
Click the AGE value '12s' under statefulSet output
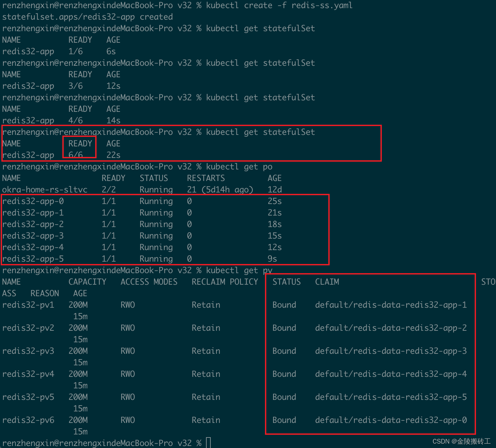[113, 86]
